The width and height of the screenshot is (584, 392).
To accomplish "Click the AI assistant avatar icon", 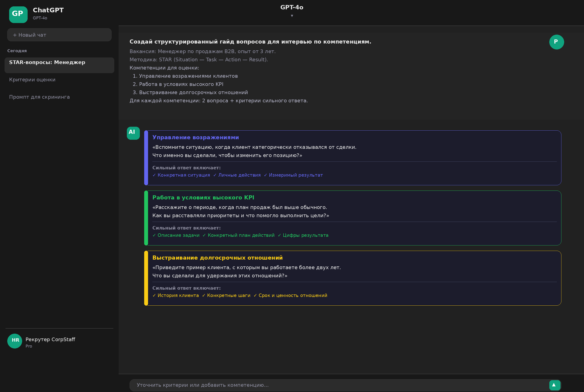I will (x=133, y=133).
